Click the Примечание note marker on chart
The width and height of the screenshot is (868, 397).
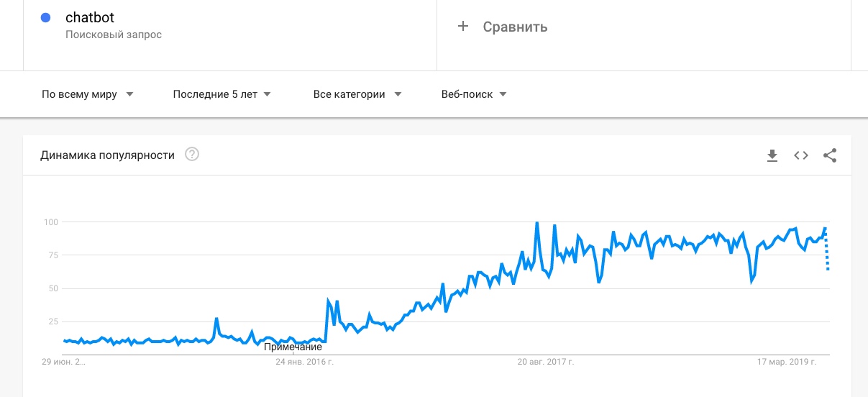(x=293, y=347)
